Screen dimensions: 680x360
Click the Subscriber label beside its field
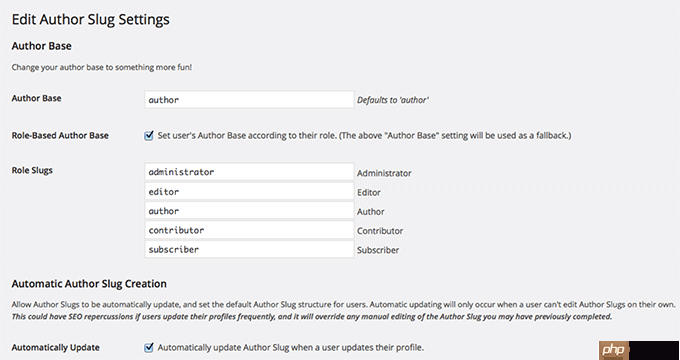click(378, 250)
